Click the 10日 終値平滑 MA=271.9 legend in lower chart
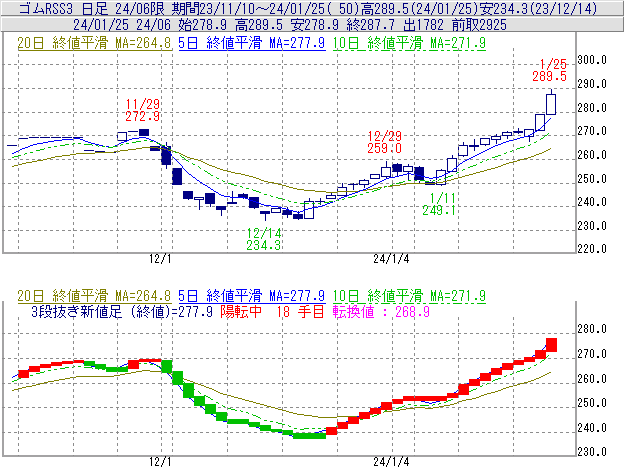The image size is (624, 475). point(409,296)
